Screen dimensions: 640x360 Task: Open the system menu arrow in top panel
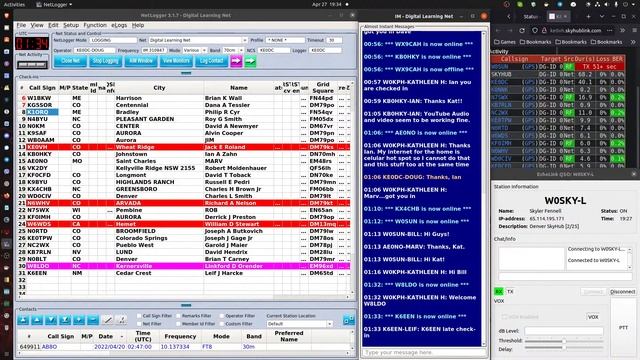point(634,4)
